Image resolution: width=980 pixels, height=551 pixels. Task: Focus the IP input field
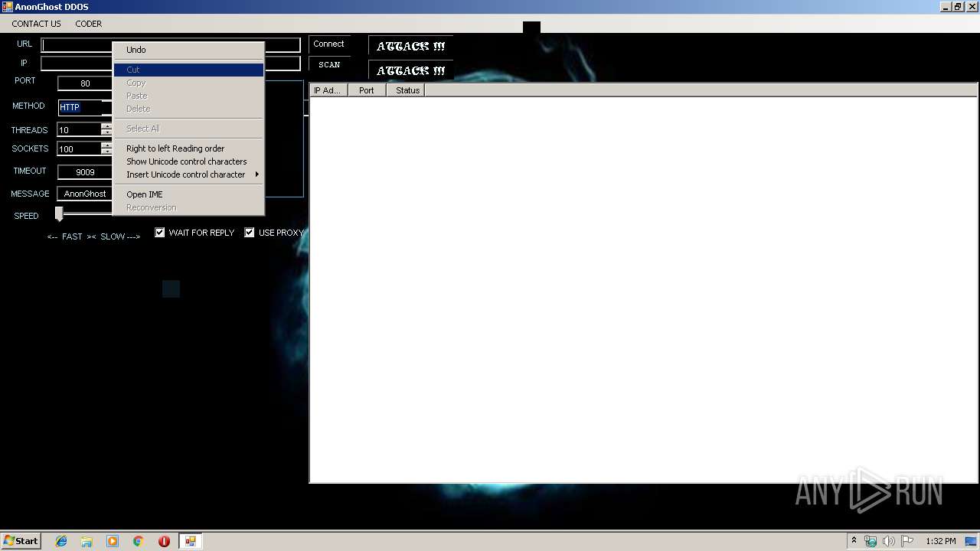click(x=171, y=64)
